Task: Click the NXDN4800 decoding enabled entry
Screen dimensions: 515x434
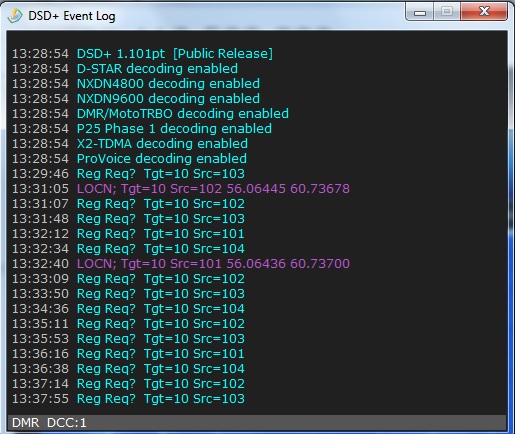Action: pos(136,84)
